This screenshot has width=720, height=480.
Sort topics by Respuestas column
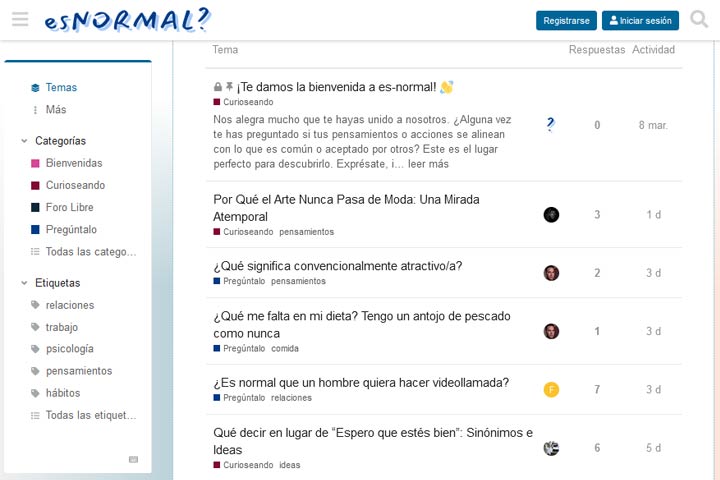[596, 50]
